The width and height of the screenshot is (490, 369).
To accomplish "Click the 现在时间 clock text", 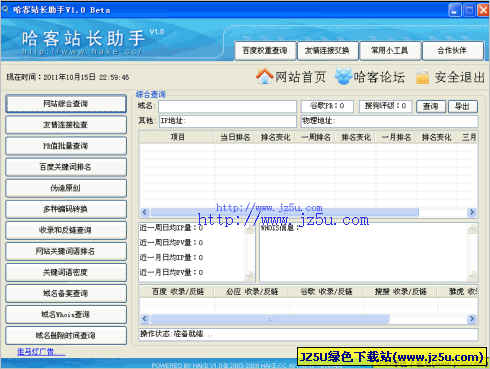I will pyautogui.click(x=68, y=77).
